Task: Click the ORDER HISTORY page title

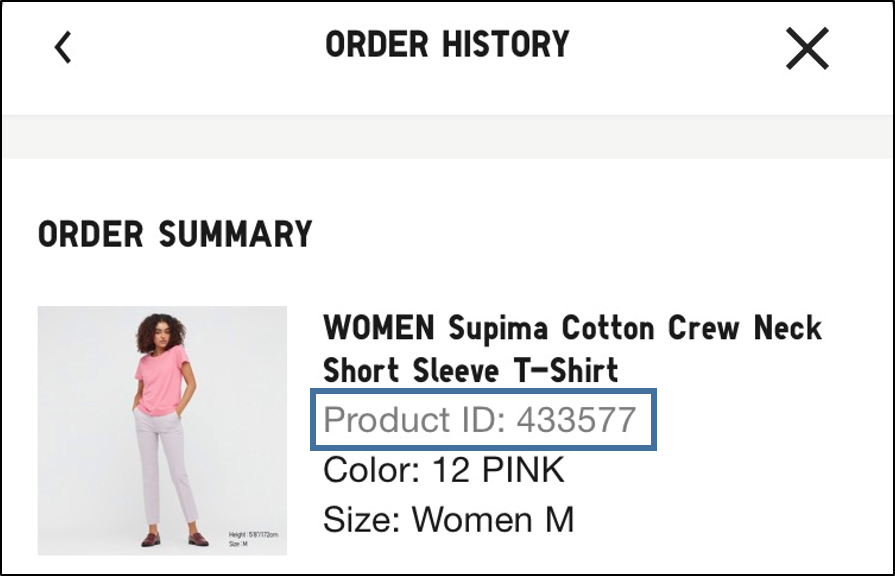Action: [447, 45]
